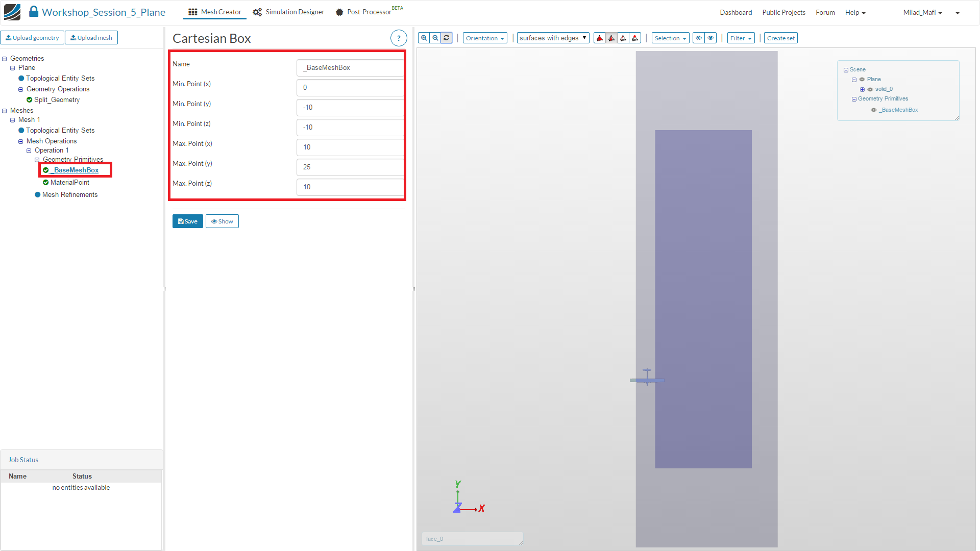
Task: Click the zoom out magnifier icon
Action: coord(435,38)
